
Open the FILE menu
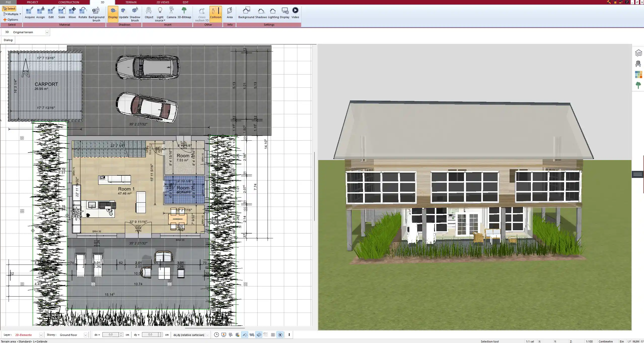8,2
